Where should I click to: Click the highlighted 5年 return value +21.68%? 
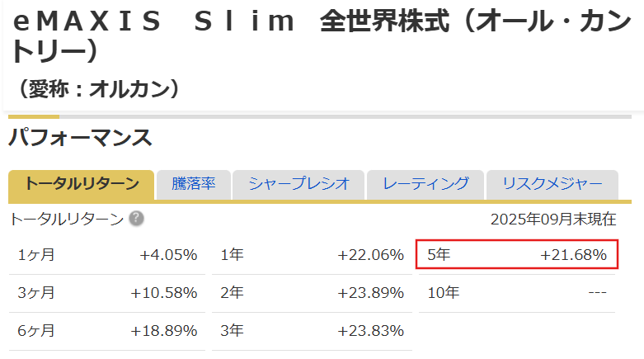[573, 255]
